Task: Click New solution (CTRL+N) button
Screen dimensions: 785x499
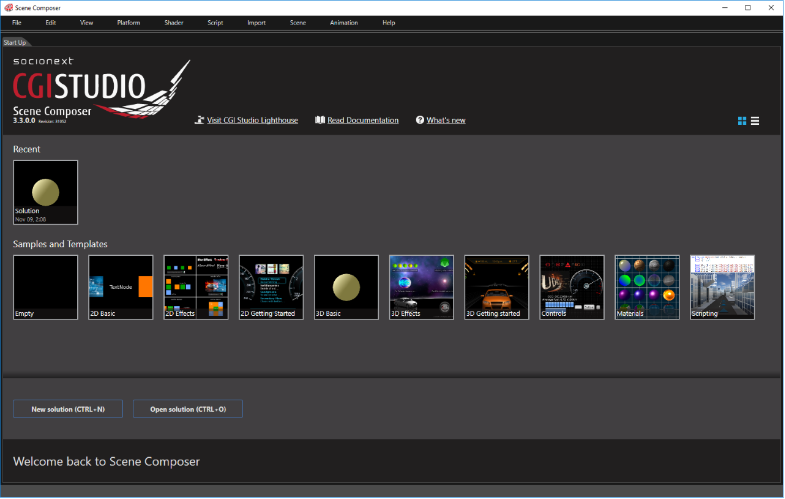Action: pyautogui.click(x=68, y=409)
